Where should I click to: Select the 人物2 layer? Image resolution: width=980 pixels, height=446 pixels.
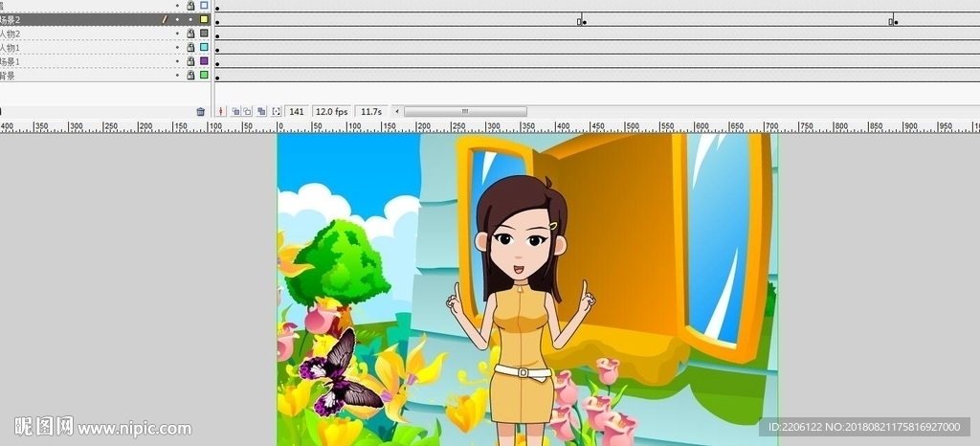105,33
